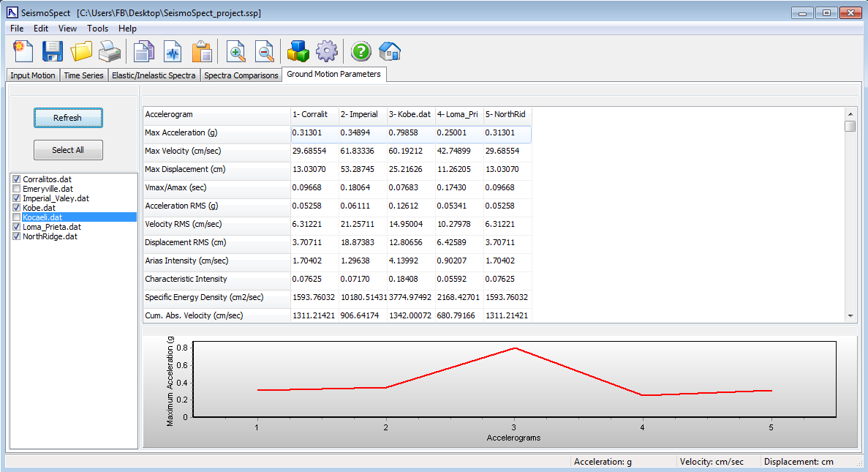This screenshot has width=868, height=472.
Task: Create a new project with the toolbar icon
Action: pyautogui.click(x=24, y=51)
